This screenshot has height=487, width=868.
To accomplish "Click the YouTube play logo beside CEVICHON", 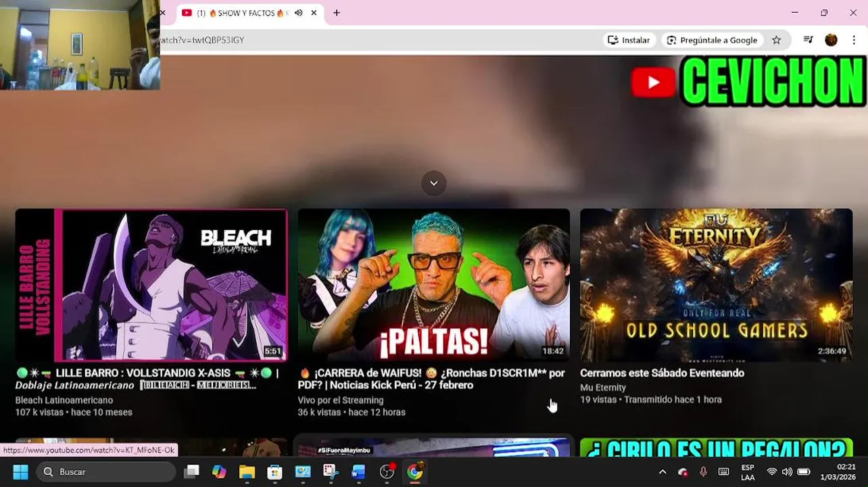I will pos(653,83).
